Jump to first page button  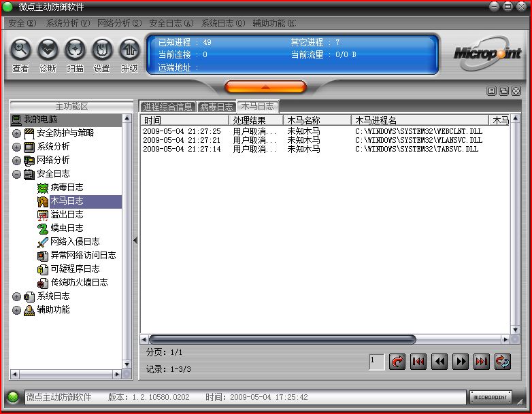click(x=418, y=362)
